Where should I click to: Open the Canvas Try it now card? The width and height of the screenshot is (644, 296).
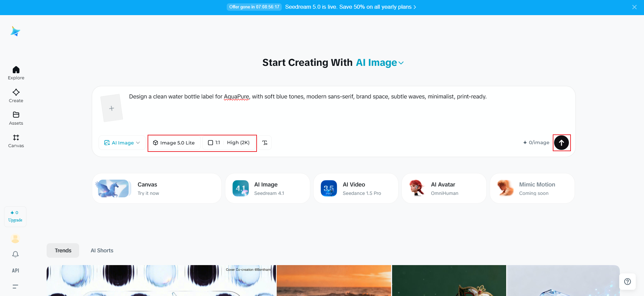157,188
